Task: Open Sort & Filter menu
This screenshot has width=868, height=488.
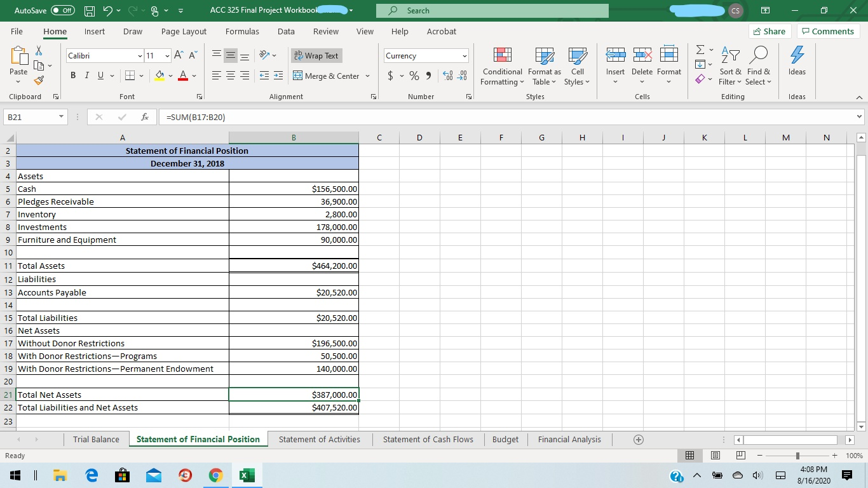Action: pos(731,66)
